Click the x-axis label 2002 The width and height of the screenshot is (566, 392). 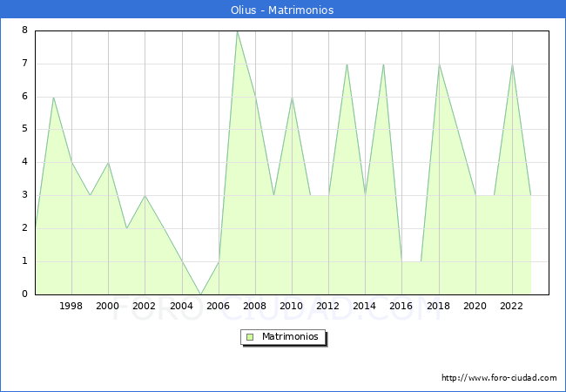(x=144, y=306)
